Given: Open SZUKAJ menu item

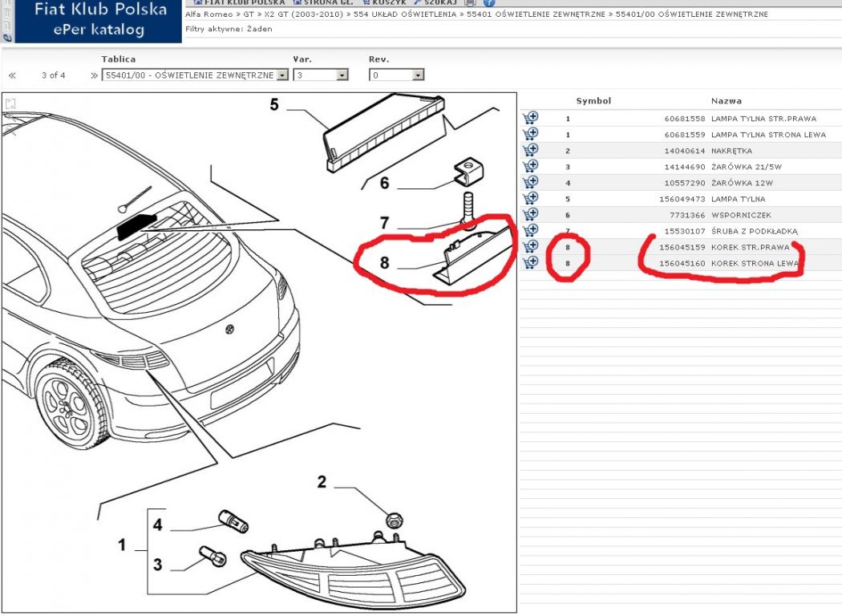Looking at the screenshot, I should click(x=435, y=2).
